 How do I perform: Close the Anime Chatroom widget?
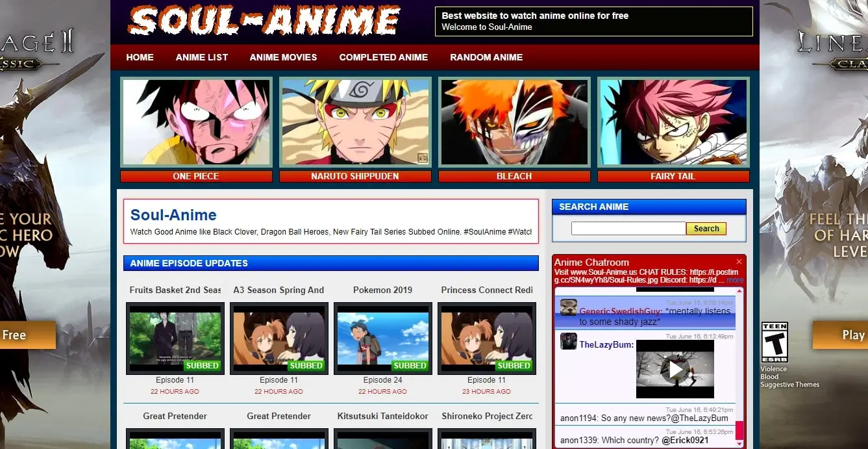click(x=739, y=262)
